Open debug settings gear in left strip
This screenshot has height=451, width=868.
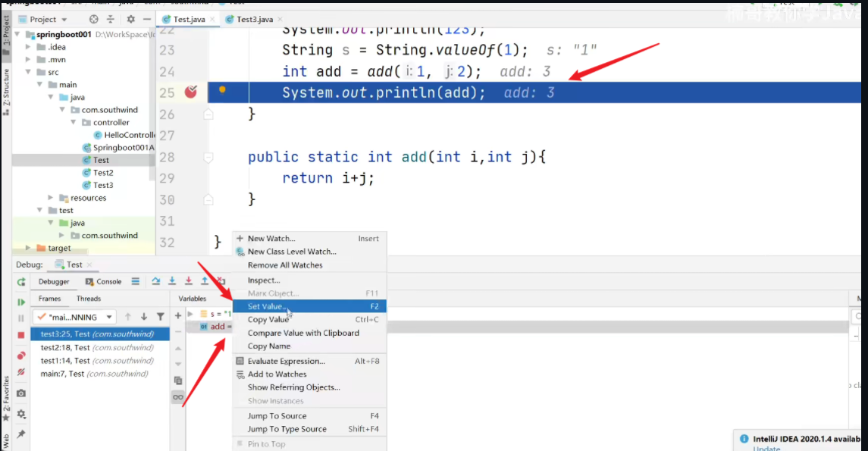pyautogui.click(x=21, y=414)
